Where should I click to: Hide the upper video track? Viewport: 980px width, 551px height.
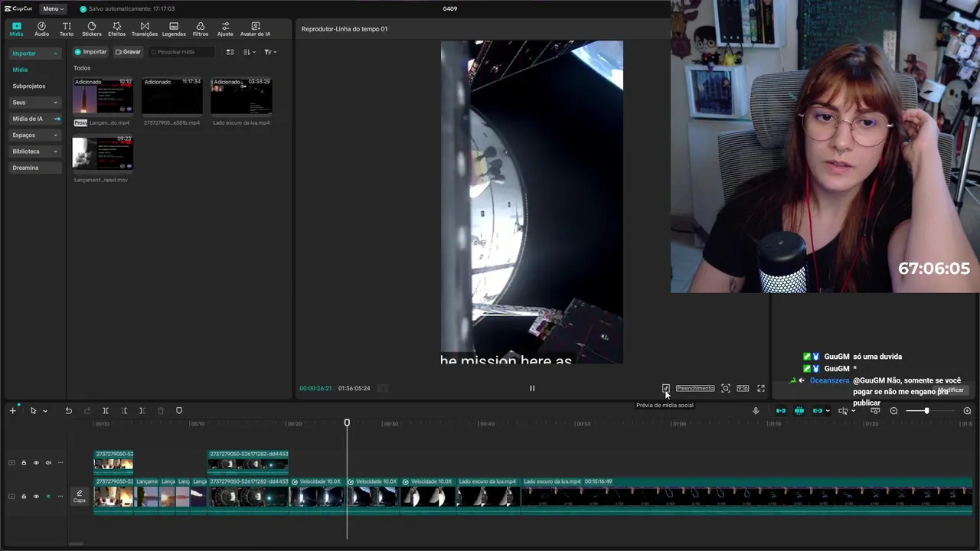tap(36, 463)
